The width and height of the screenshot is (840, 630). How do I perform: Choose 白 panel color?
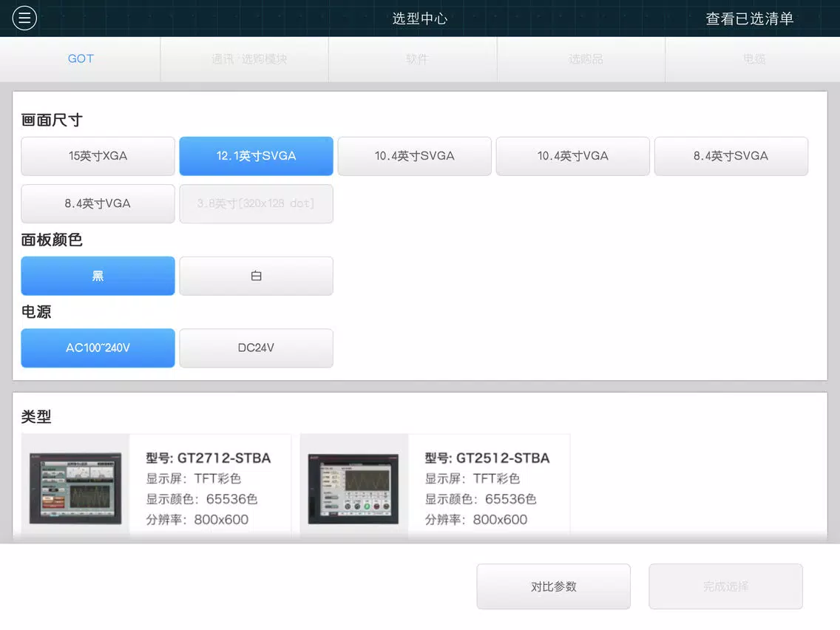click(x=256, y=276)
